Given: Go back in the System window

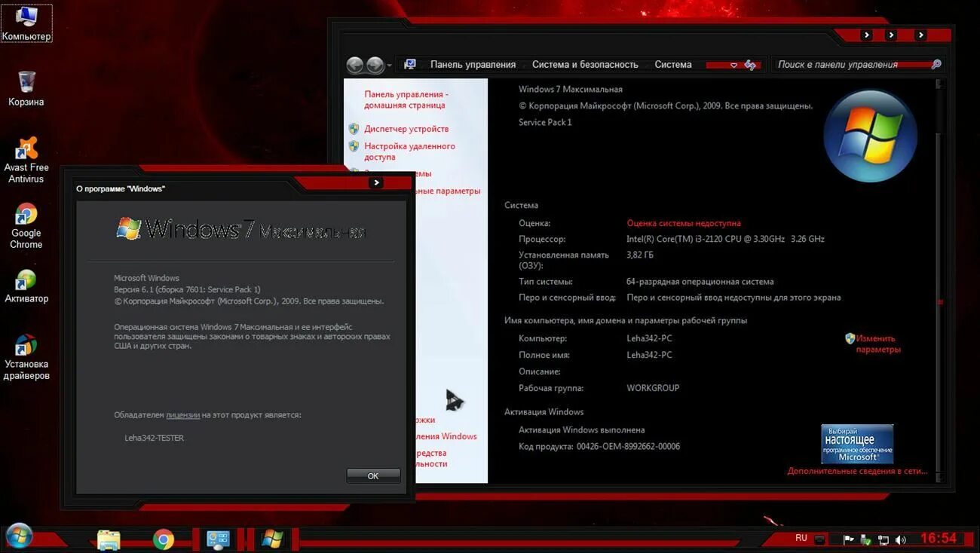Looking at the screenshot, I should tap(355, 65).
